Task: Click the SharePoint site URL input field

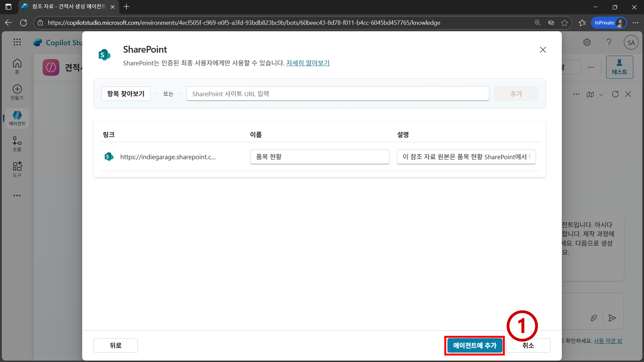Action: point(337,94)
